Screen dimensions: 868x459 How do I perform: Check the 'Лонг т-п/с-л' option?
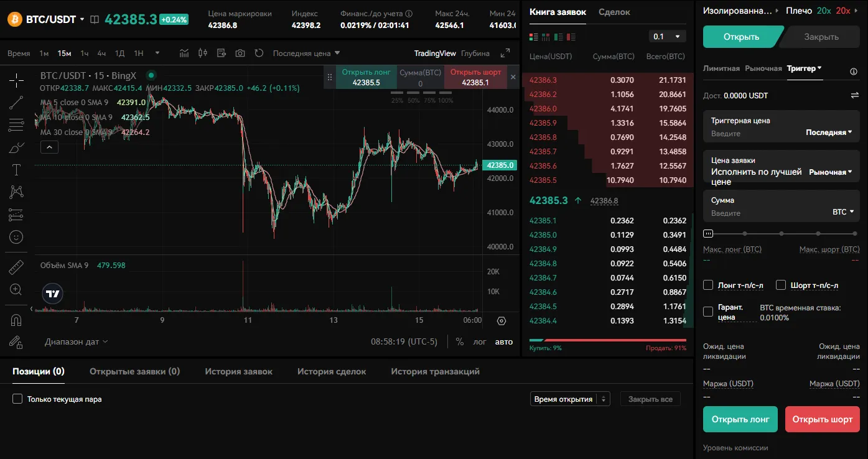[x=707, y=285]
